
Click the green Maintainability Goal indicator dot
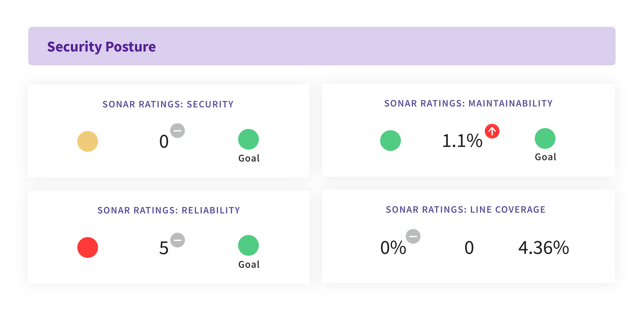545,138
